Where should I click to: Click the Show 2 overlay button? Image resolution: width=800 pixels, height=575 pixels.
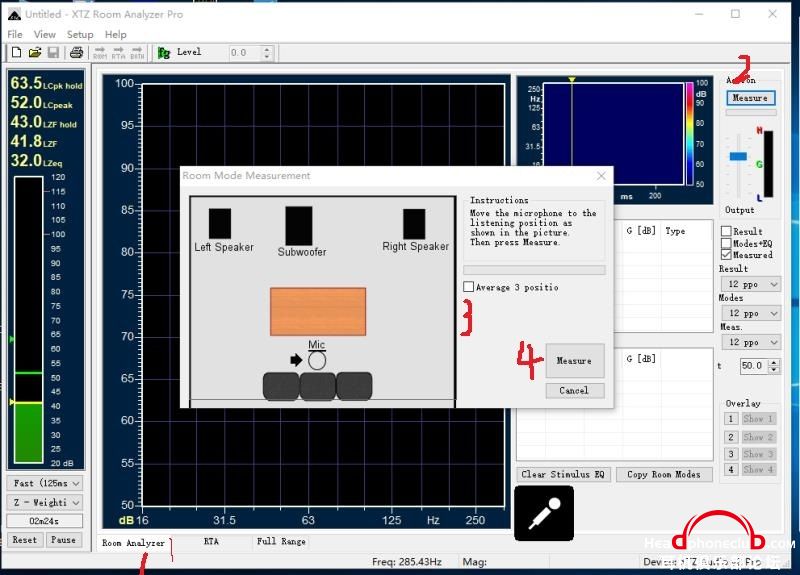click(758, 437)
